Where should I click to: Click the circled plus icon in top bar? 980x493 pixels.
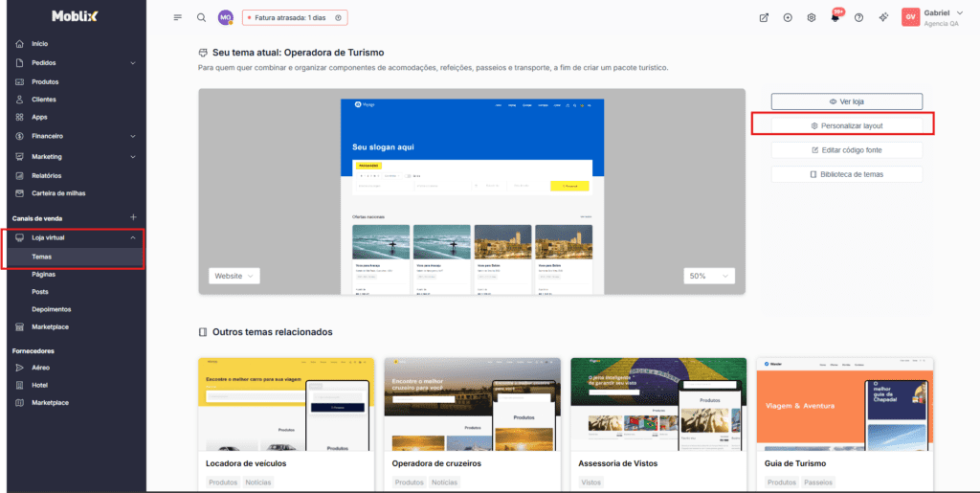(787, 17)
